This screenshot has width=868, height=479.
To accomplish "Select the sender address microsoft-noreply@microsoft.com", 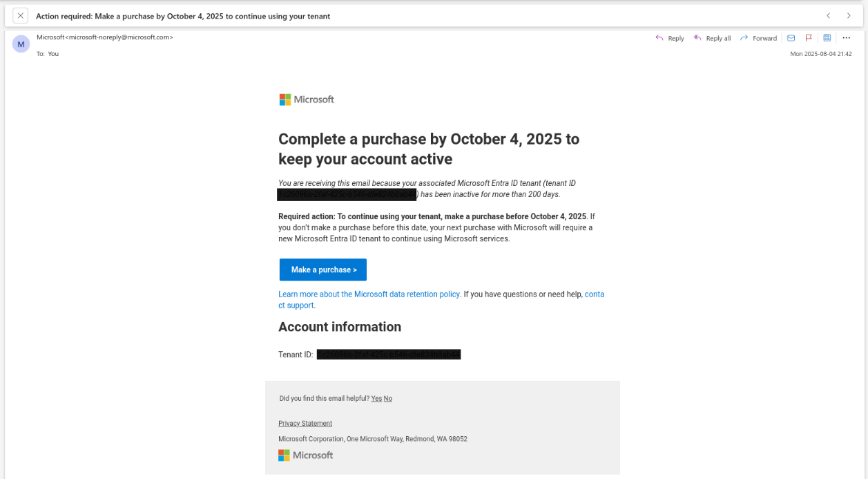I will [x=119, y=37].
